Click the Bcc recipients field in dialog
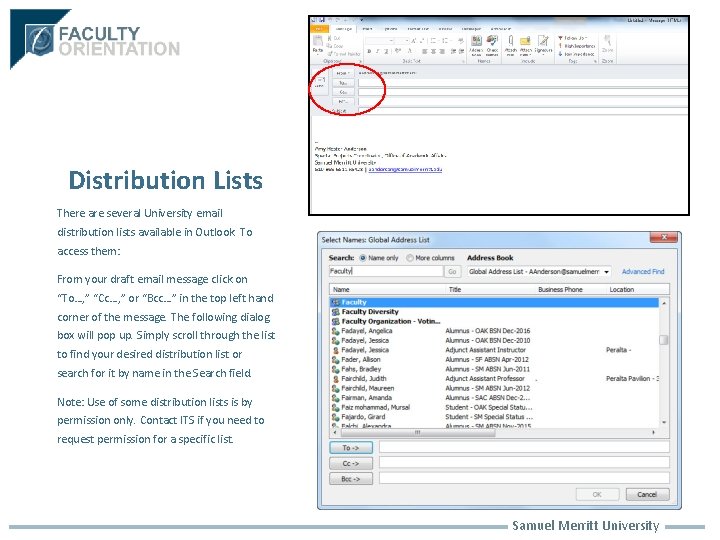 point(524,478)
